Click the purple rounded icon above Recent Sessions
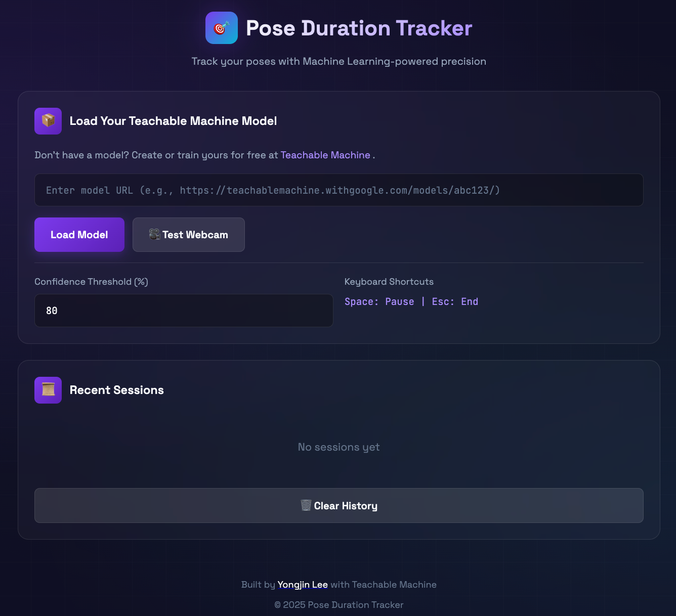 (x=48, y=389)
